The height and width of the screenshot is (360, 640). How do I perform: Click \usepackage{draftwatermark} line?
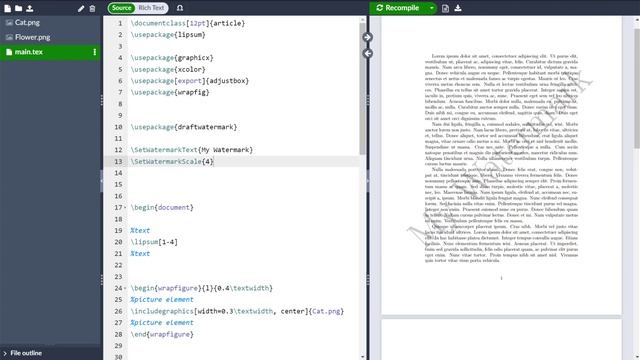pyautogui.click(x=184, y=127)
